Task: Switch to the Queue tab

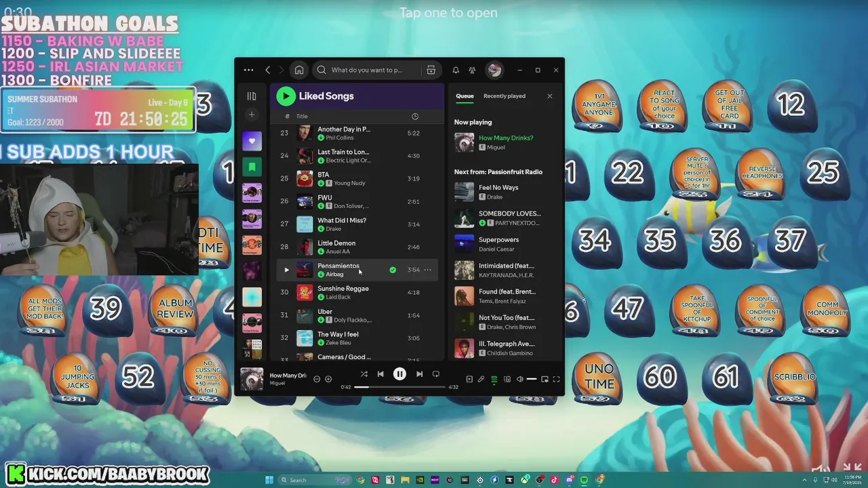Action: point(465,96)
